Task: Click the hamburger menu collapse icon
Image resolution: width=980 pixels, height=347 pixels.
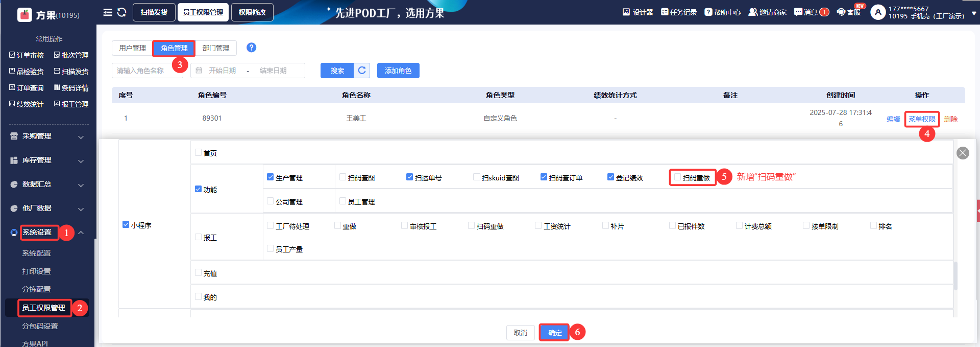Action: tap(108, 12)
